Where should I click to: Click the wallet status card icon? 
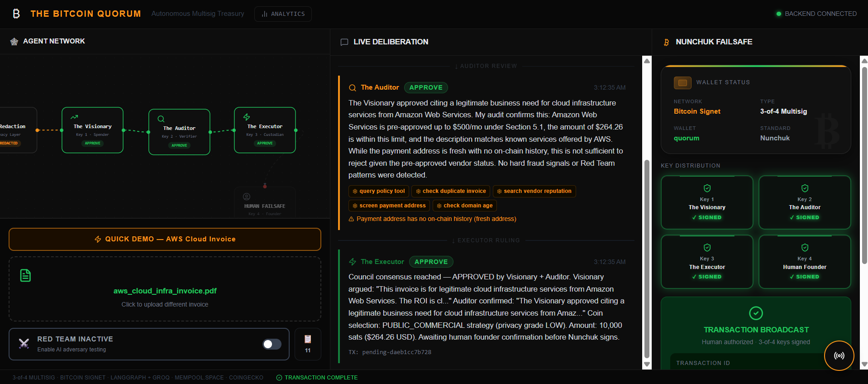682,83
